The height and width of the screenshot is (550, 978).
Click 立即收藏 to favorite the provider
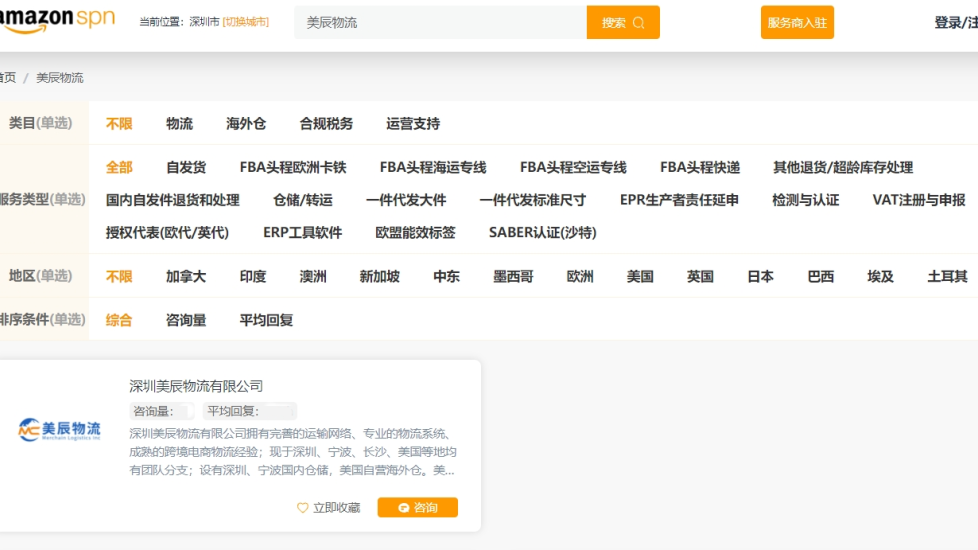coord(337,508)
